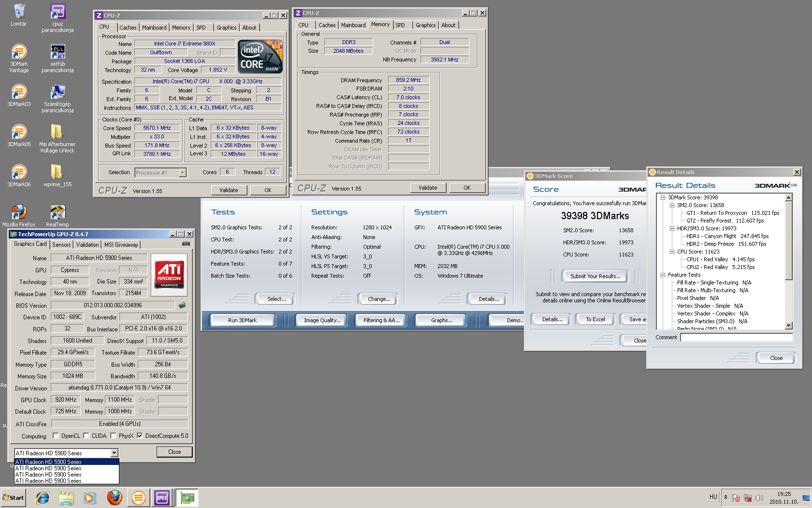
Task: Enable the OpenCL checkbox
Action: (x=56, y=436)
